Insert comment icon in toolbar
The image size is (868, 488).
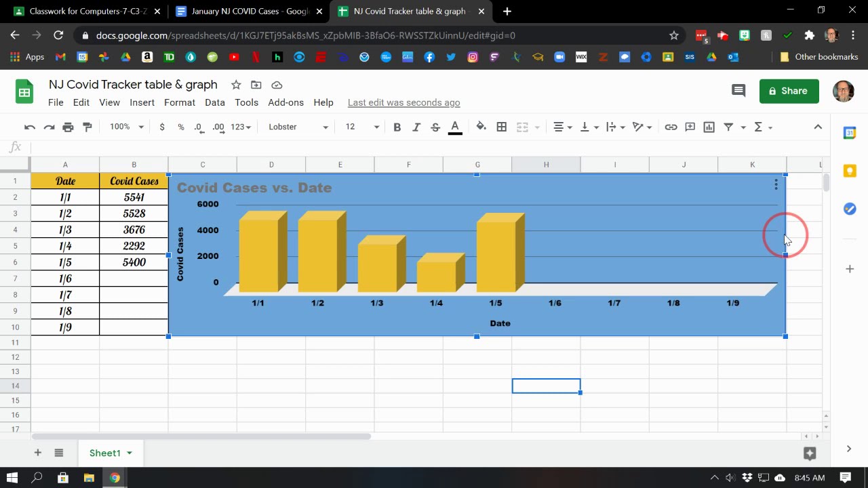click(690, 127)
